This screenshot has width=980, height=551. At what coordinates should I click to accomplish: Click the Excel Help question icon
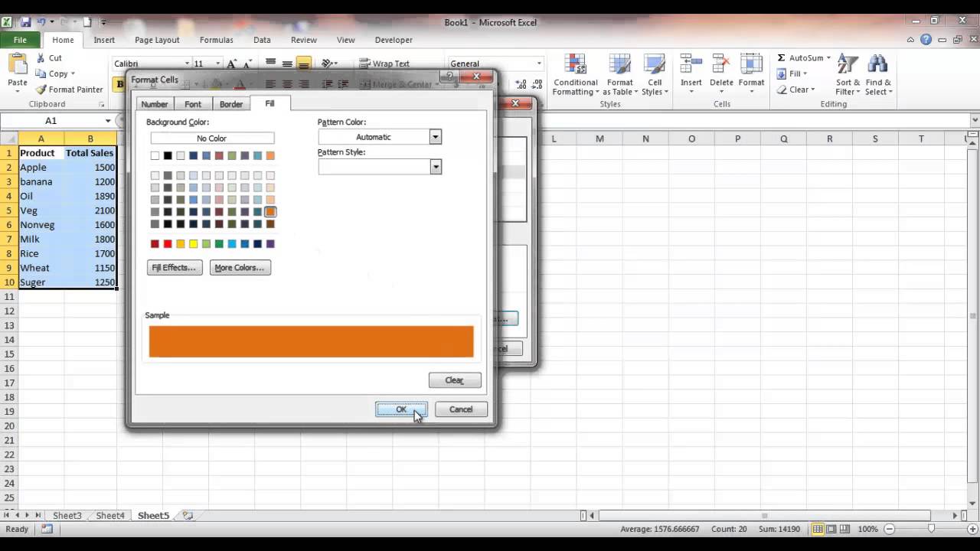pos(926,40)
